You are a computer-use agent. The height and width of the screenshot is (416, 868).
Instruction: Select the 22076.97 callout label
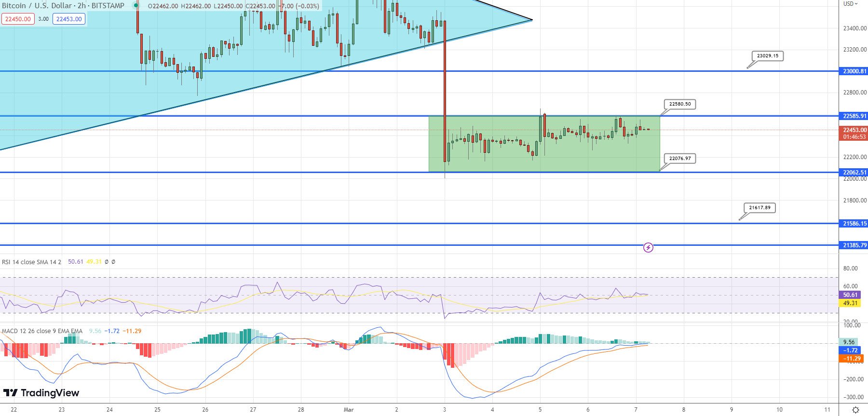coord(680,159)
